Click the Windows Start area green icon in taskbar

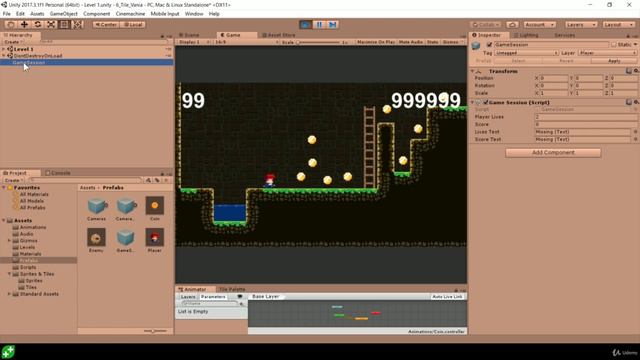[8, 352]
